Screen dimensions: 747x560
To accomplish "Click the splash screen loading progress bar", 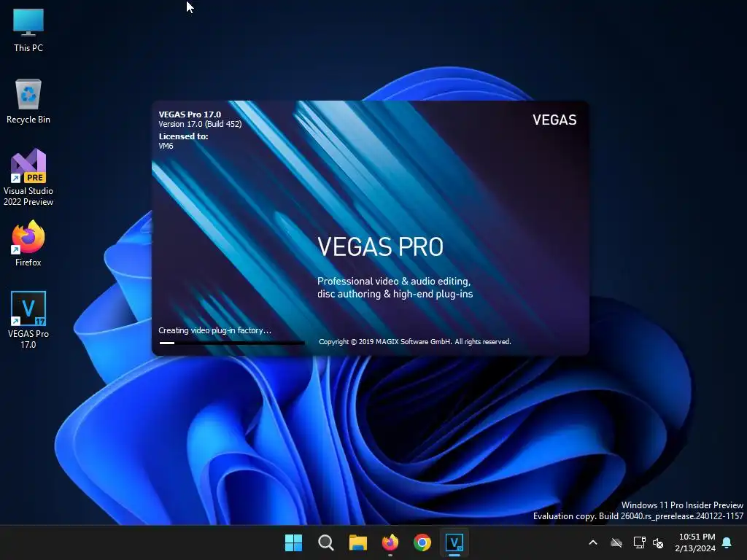I will (x=231, y=343).
